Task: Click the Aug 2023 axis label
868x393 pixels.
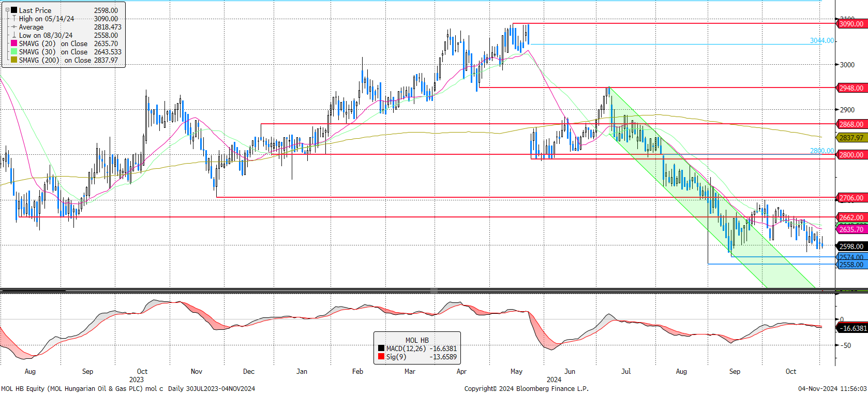Action: tap(30, 371)
